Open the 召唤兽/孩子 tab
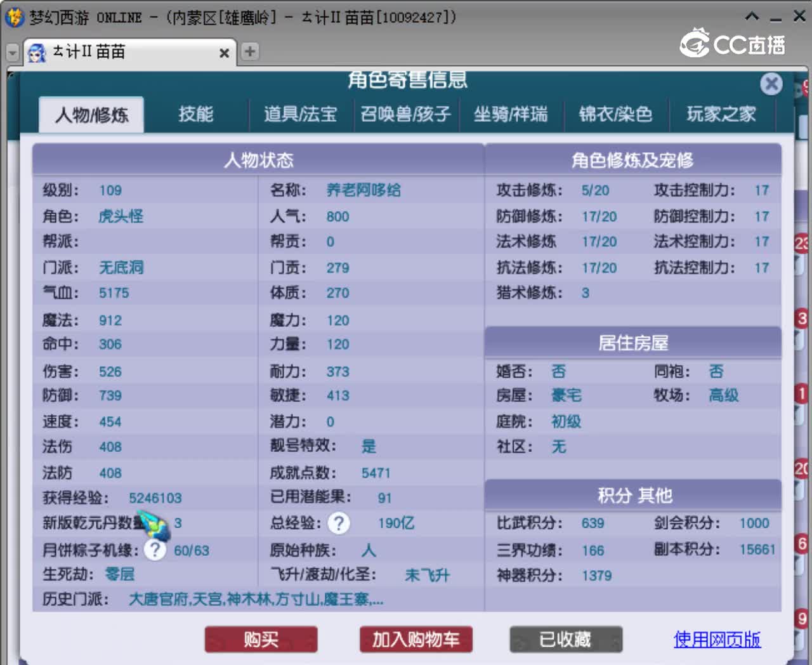This screenshot has height=665, width=812. coord(405,114)
